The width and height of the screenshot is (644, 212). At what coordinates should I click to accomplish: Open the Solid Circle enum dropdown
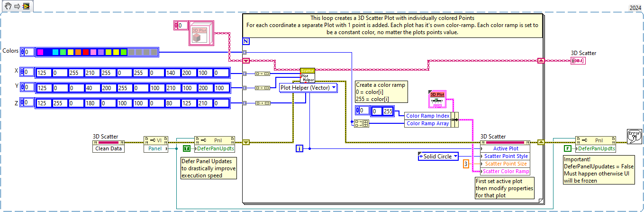[438, 156]
